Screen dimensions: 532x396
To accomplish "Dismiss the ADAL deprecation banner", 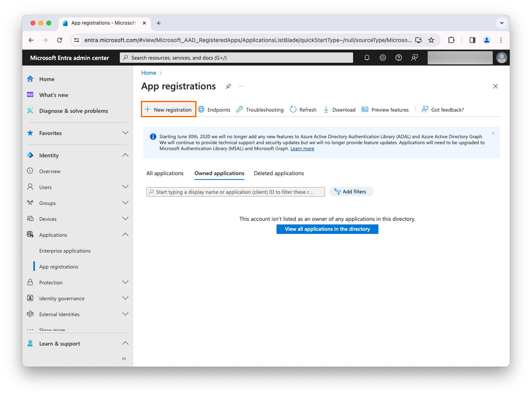I will click(x=493, y=133).
